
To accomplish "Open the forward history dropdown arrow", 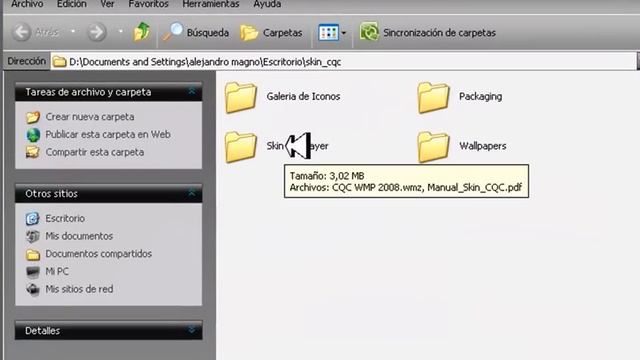I will [120, 31].
